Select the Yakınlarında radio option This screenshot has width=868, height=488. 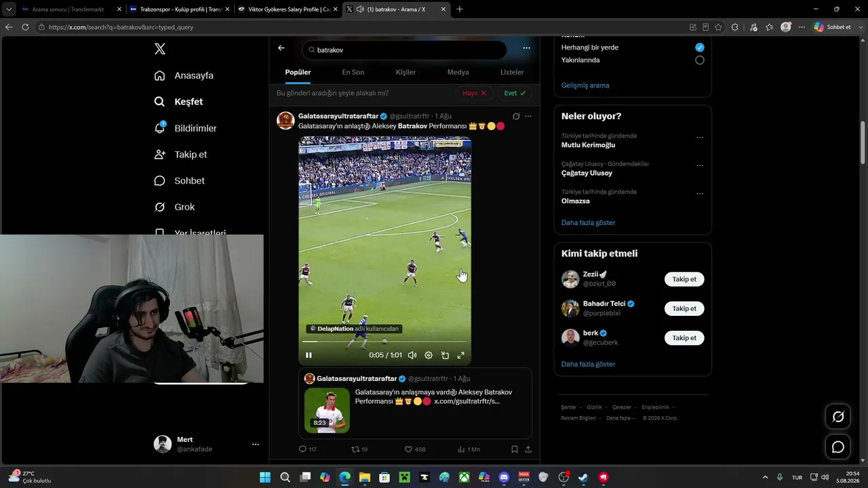coord(700,60)
